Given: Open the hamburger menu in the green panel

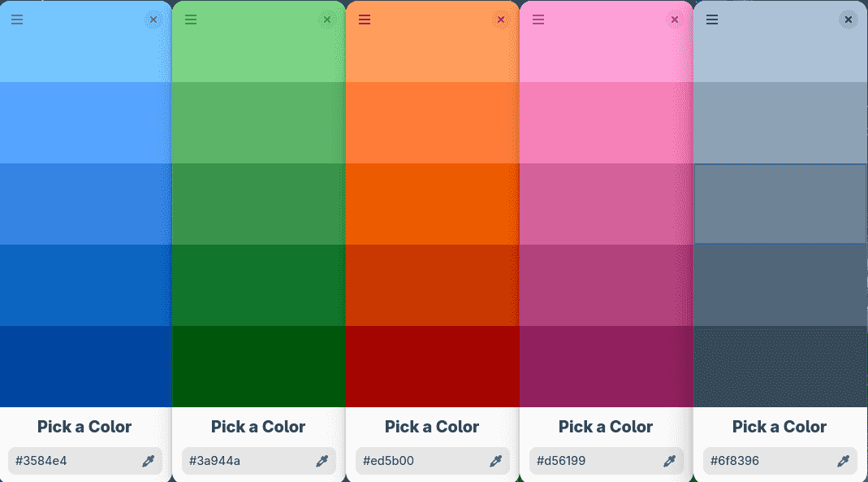Looking at the screenshot, I should 191,20.
